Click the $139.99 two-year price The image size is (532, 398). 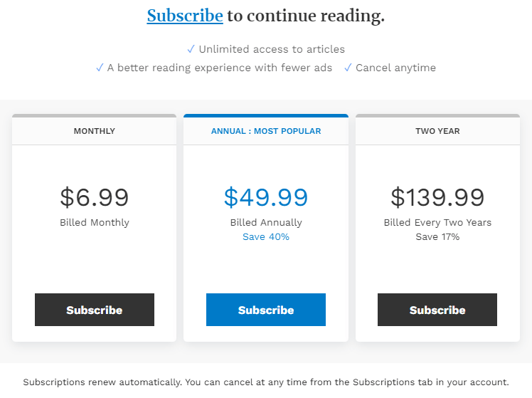click(437, 197)
